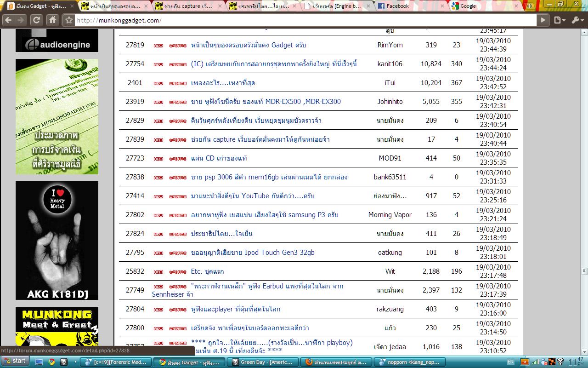Image resolution: width=588 pixels, height=368 pixels.
Task: Click the author name 'Johinhito'
Action: click(390, 102)
